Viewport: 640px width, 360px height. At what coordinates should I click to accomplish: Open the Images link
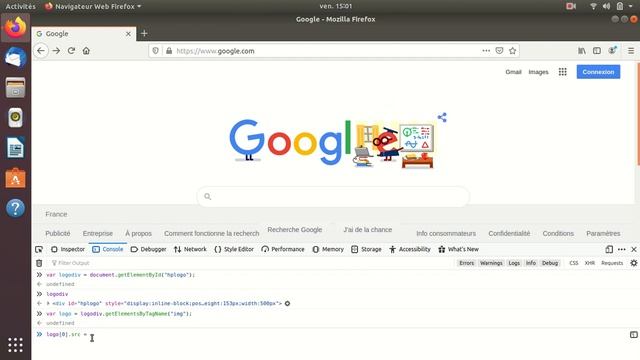click(538, 72)
